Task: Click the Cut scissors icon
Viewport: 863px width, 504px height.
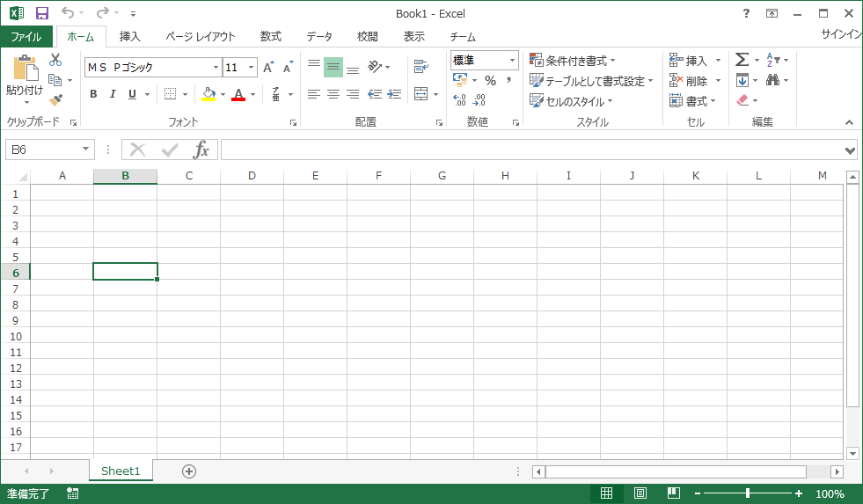Action: coord(55,60)
